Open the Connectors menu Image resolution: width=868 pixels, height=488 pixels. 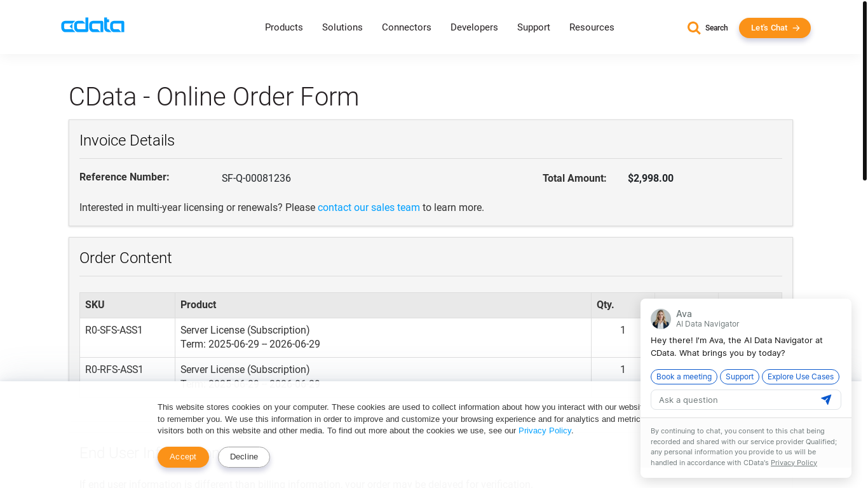point(407,27)
